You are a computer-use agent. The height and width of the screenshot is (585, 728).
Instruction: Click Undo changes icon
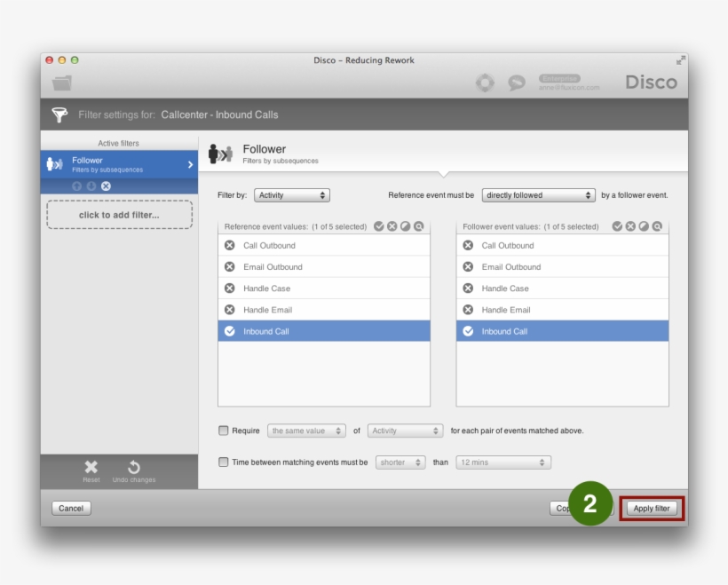click(134, 467)
